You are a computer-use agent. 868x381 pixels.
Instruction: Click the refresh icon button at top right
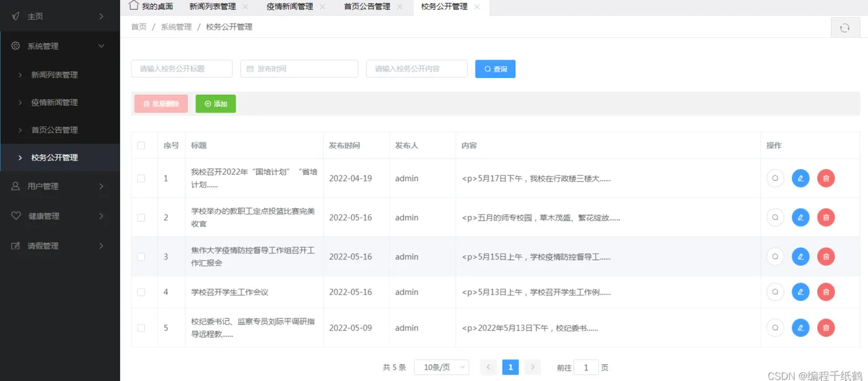[844, 27]
